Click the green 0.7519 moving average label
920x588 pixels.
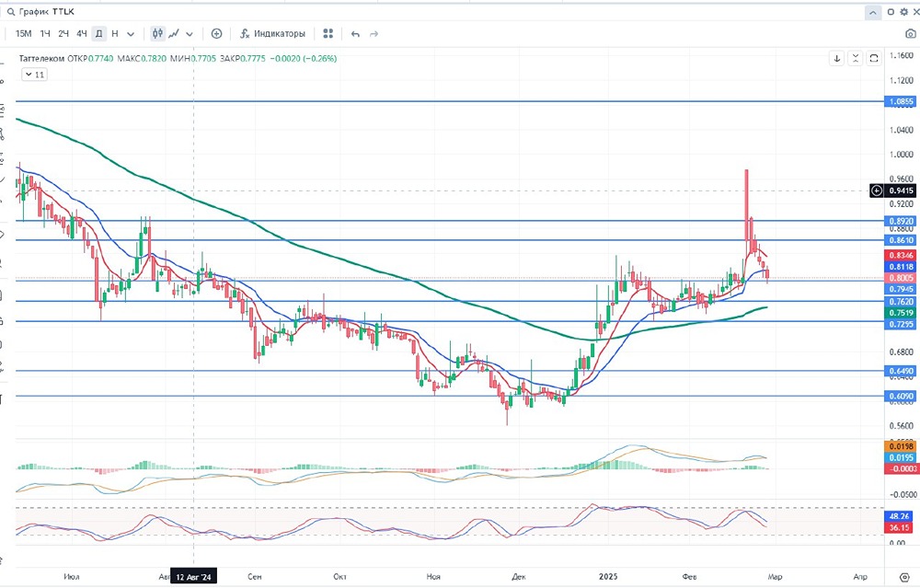[x=902, y=313]
